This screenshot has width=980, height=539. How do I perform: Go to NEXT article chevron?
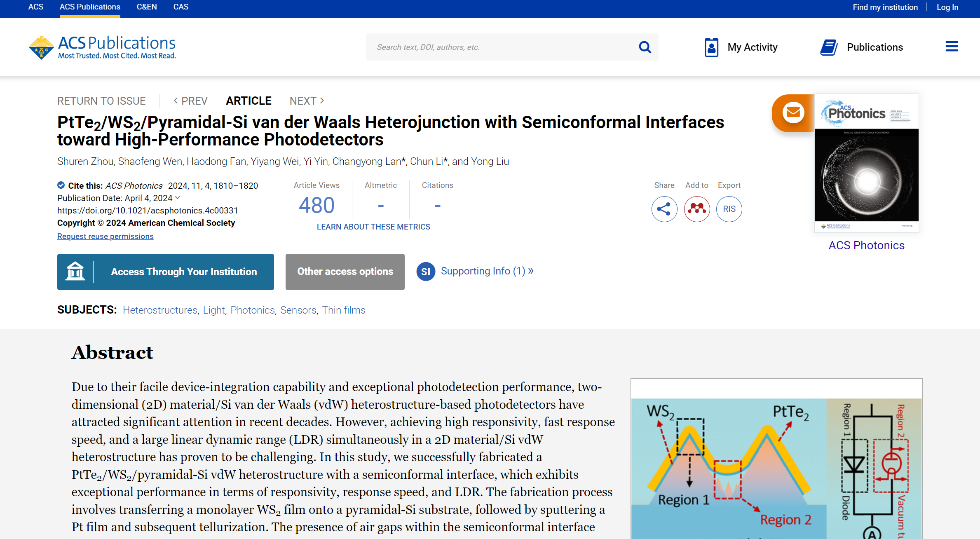click(x=322, y=101)
